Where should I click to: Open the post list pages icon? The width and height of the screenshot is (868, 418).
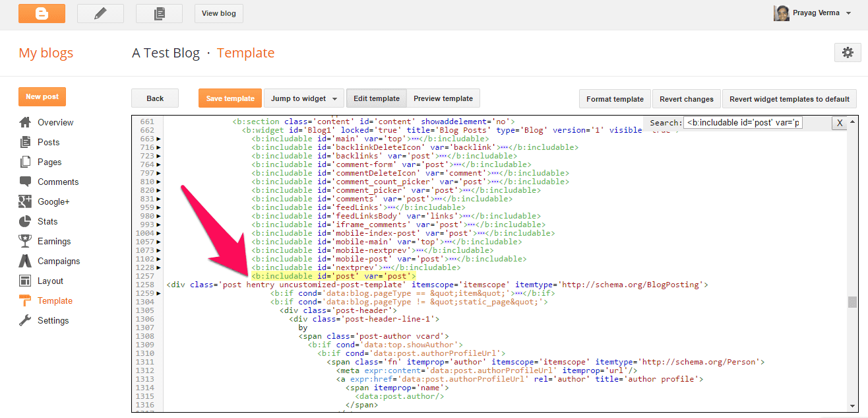tap(159, 13)
